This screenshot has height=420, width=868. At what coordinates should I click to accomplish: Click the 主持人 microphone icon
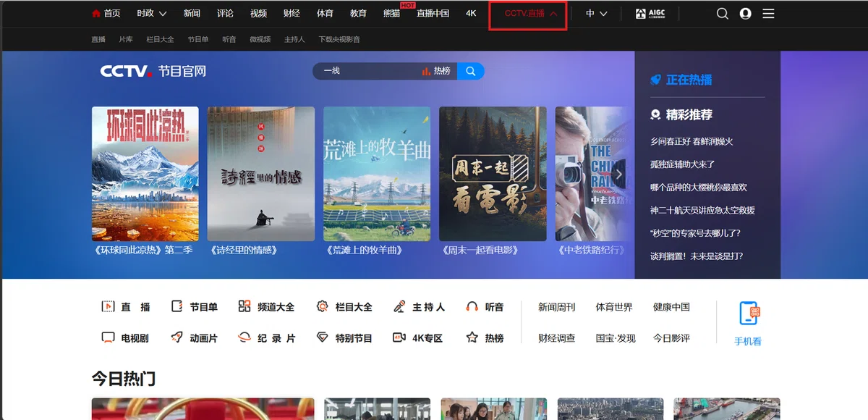(399, 307)
